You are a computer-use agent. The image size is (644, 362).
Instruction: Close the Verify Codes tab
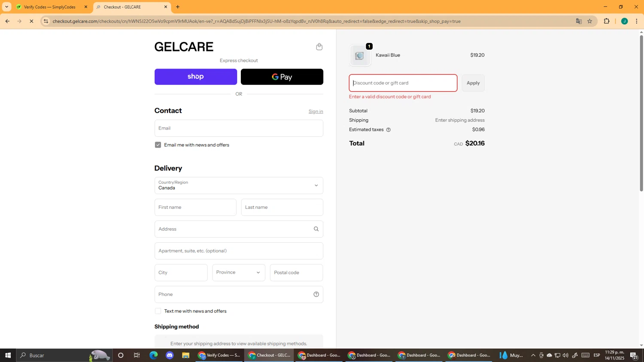coord(85,7)
